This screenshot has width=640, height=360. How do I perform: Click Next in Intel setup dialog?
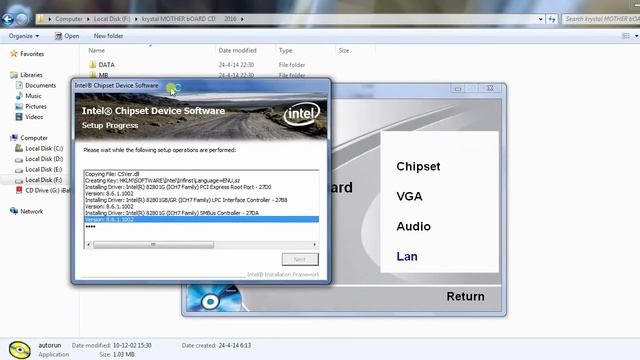pyautogui.click(x=300, y=259)
